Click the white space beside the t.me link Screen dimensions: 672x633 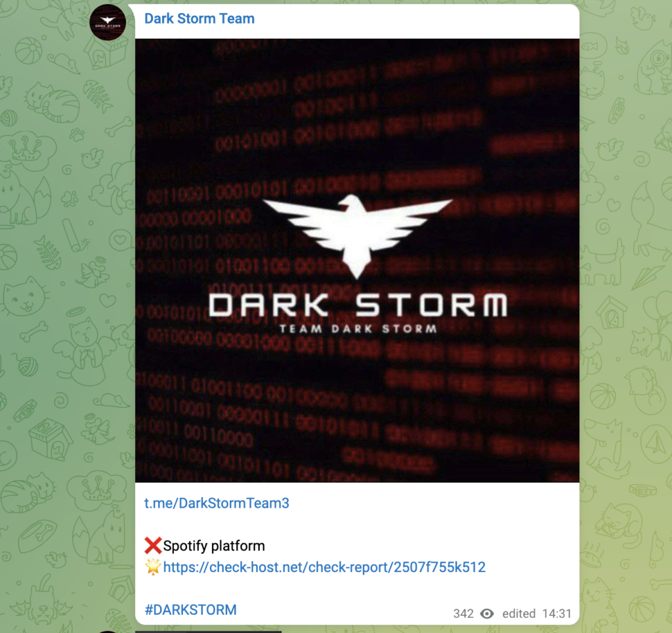(433, 503)
